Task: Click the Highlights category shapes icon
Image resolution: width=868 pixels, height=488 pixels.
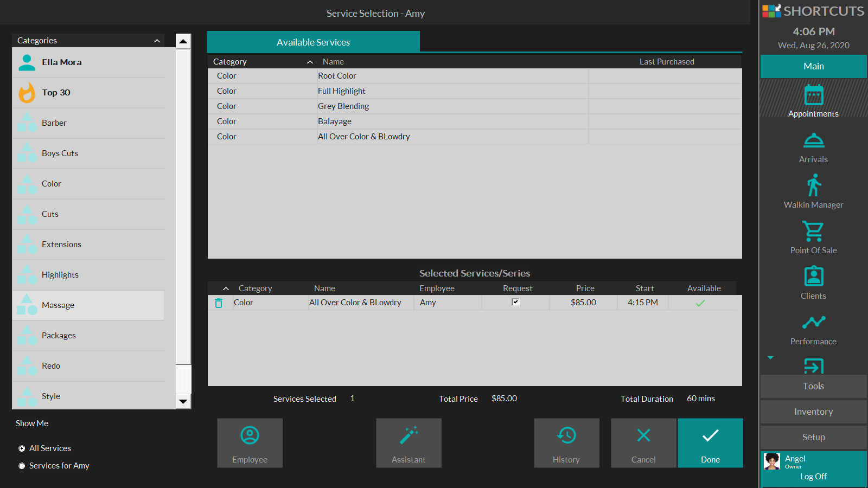Action: (x=27, y=275)
